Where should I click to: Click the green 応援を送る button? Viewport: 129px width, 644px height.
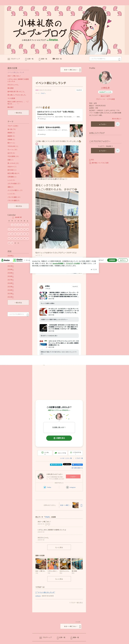(x=59, y=438)
